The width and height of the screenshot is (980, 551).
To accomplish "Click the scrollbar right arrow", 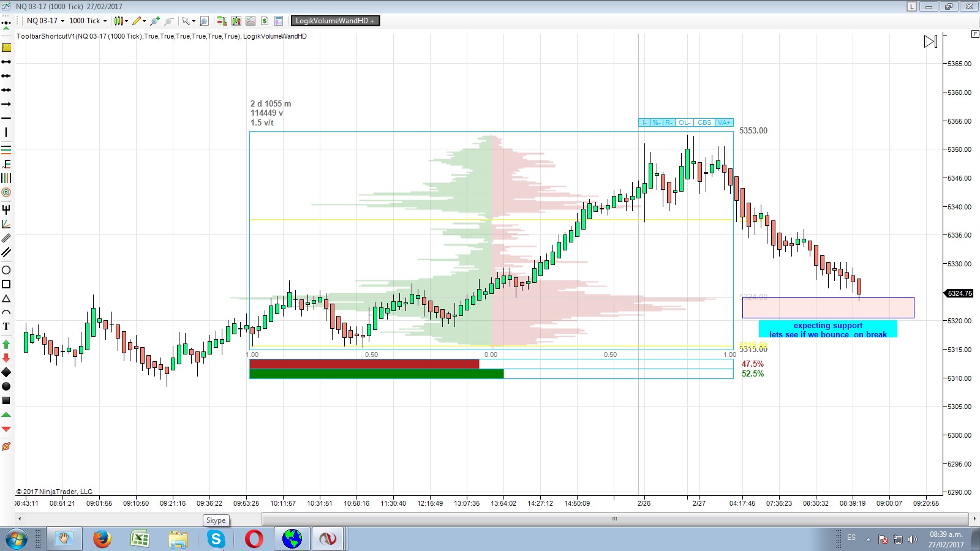I will 974,519.
